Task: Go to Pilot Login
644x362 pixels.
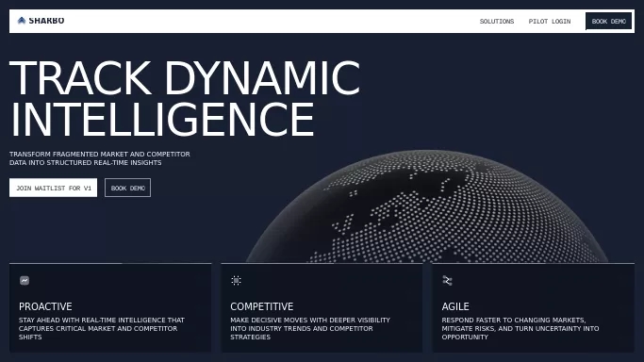Action: [x=550, y=22]
